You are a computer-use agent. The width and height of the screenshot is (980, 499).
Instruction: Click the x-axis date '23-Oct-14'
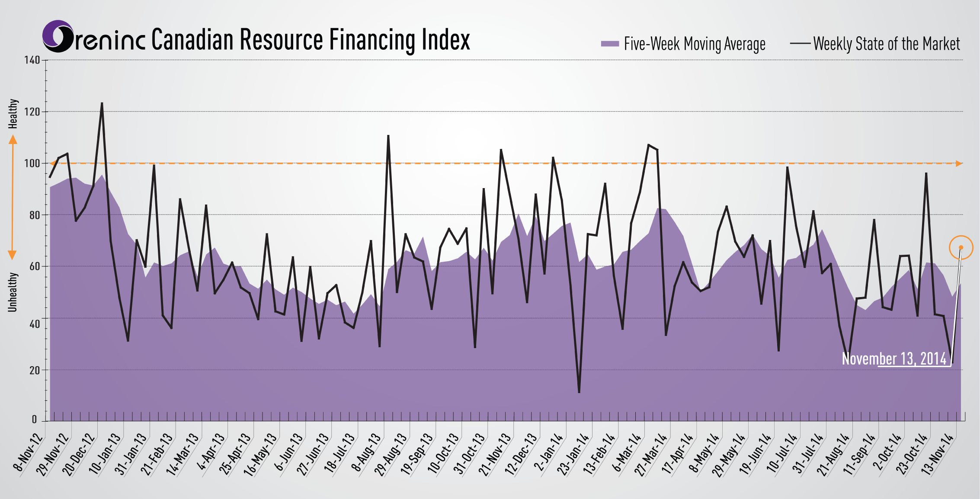pyautogui.click(x=913, y=454)
